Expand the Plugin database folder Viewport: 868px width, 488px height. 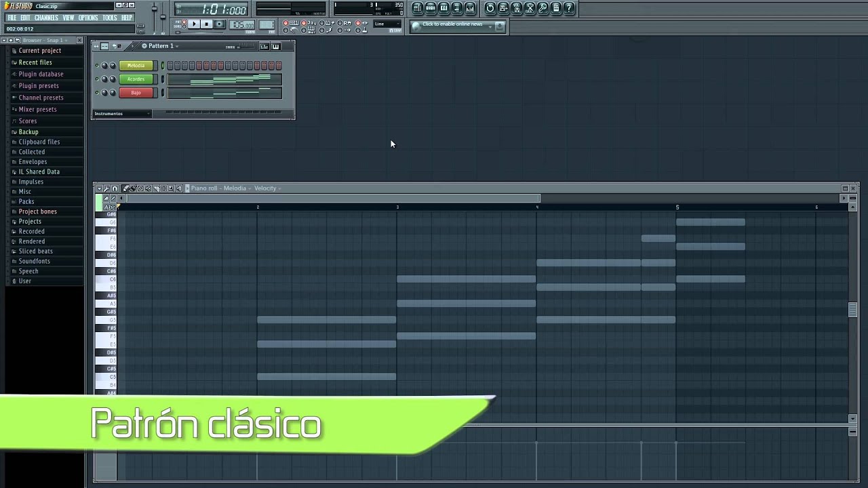coord(41,74)
